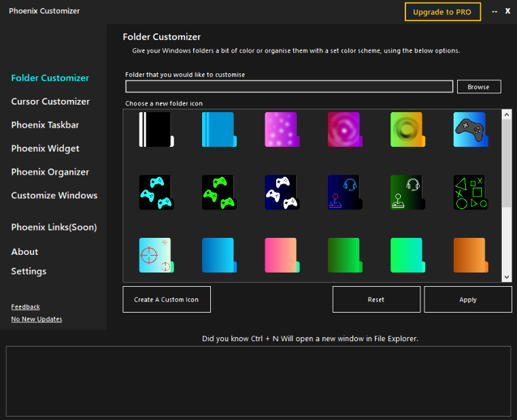
Task: Choose the solid blue folder icon in the top row
Action: click(219, 129)
